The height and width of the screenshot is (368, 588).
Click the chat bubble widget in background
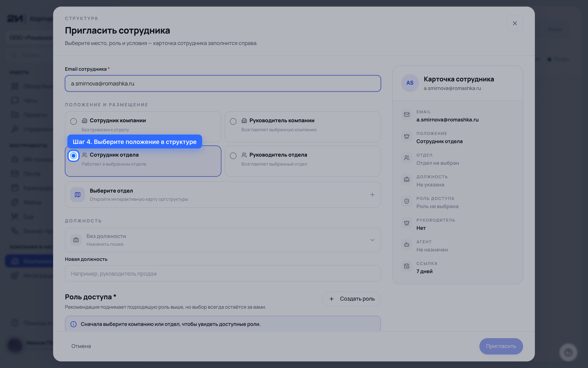[568, 352]
